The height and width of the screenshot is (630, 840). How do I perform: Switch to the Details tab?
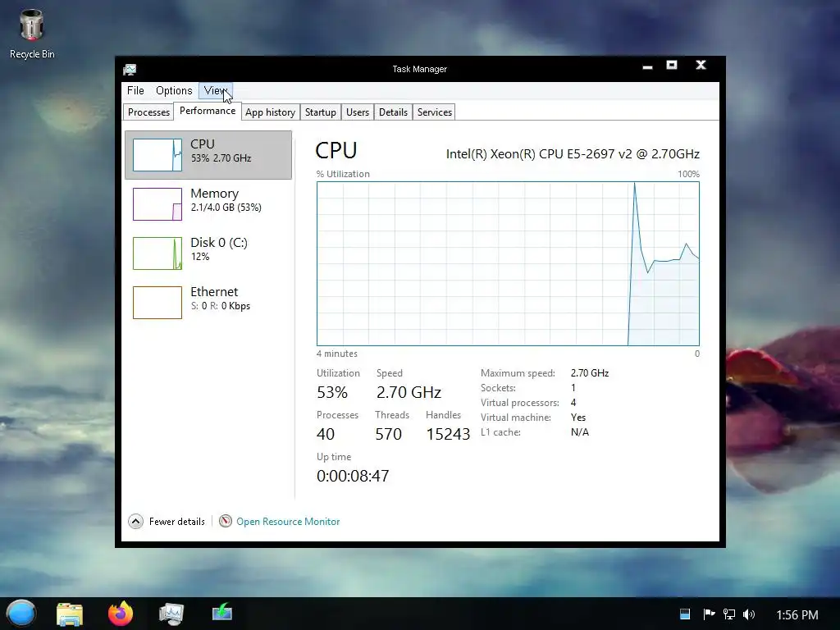(393, 112)
